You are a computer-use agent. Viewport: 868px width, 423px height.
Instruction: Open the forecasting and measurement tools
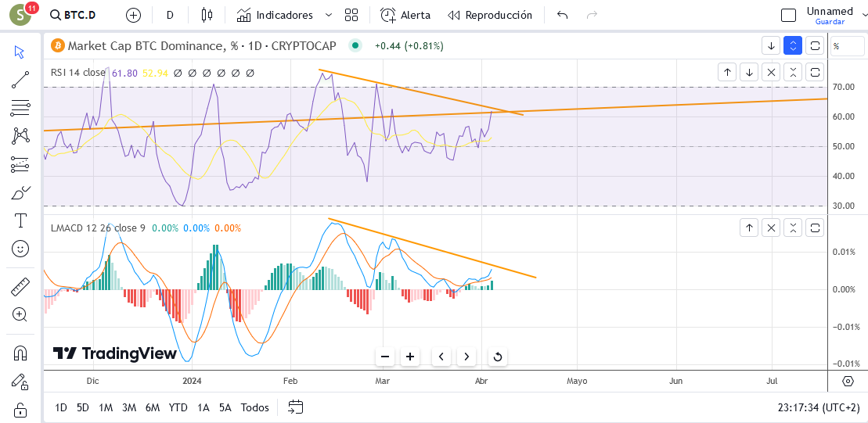[20, 164]
